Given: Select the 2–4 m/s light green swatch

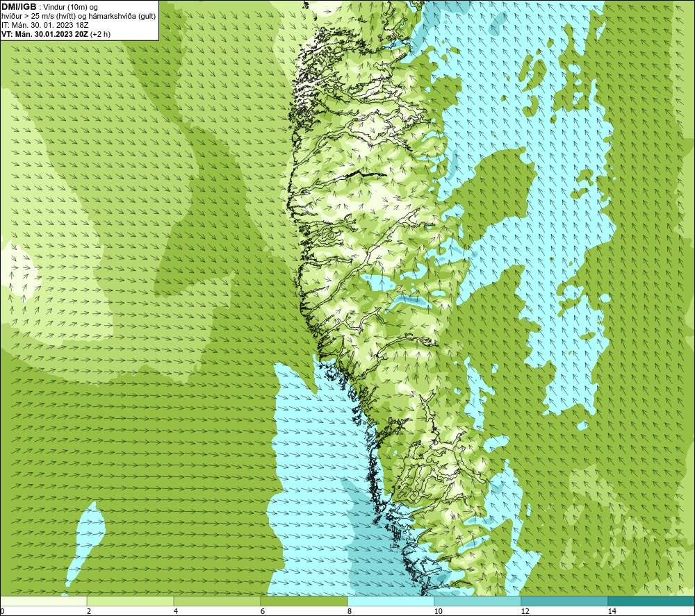Looking at the screenshot, I should pos(130,601).
